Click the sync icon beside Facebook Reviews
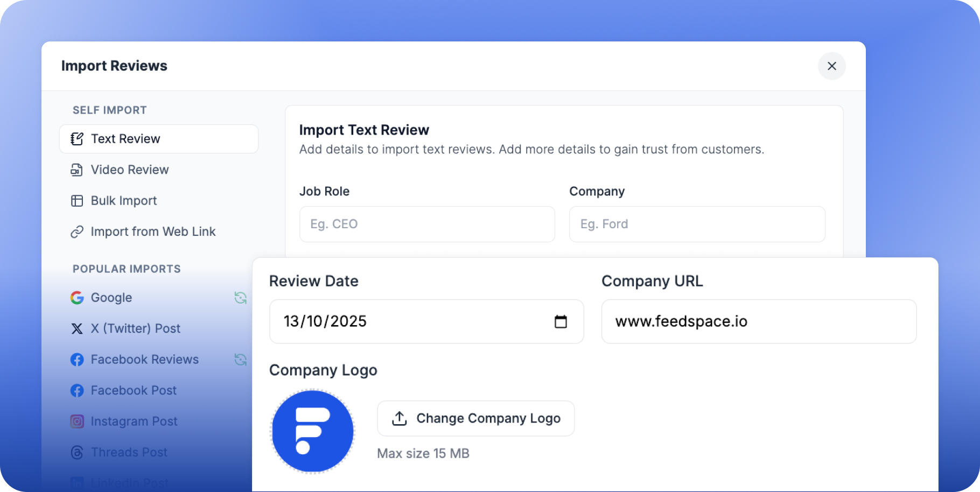The height and width of the screenshot is (492, 980). click(x=241, y=359)
